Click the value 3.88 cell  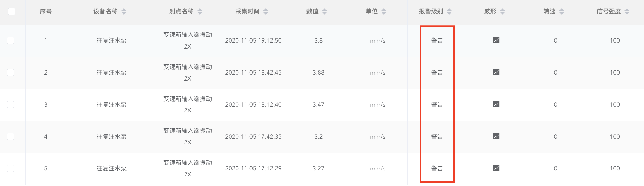tap(318, 72)
